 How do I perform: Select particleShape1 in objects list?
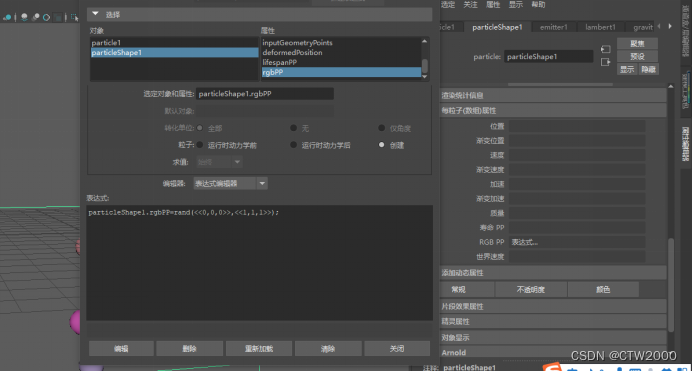click(174, 53)
